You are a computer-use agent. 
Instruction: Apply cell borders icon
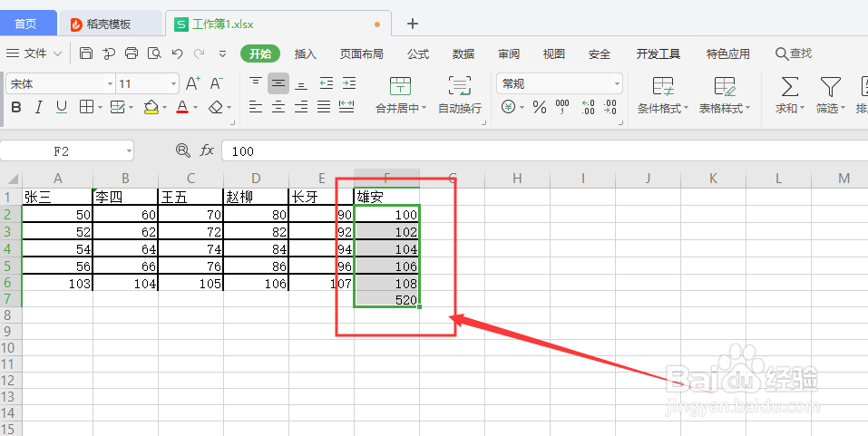click(86, 107)
